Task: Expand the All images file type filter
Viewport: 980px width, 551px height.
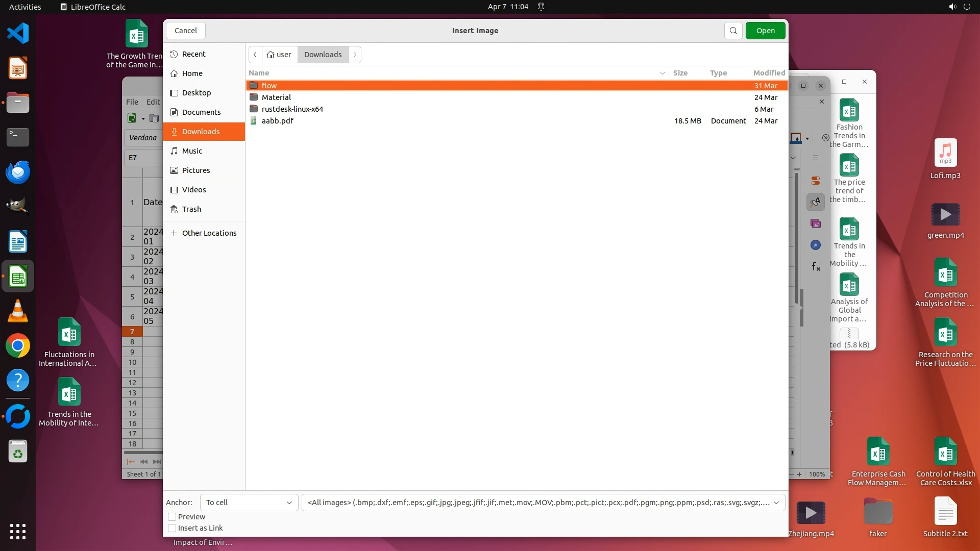Action: pyautogui.click(x=543, y=503)
